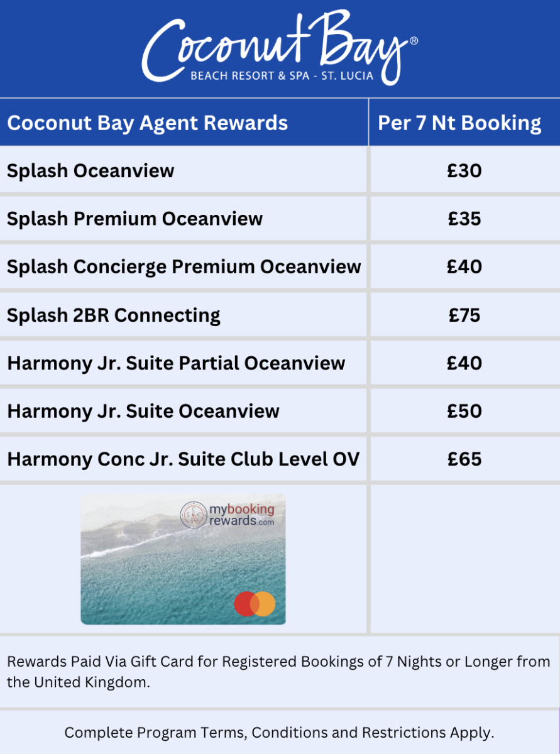Click the £30 reward amount
This screenshot has width=560, height=754.
pos(464,170)
